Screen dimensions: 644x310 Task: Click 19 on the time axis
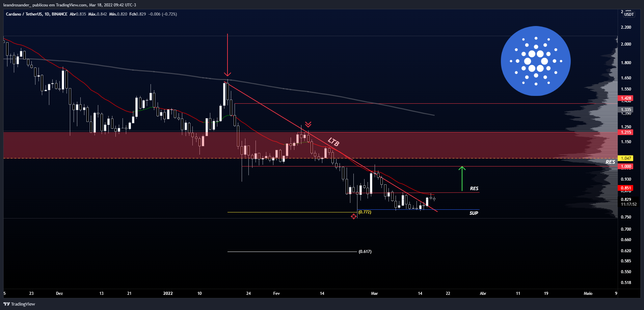point(546,293)
